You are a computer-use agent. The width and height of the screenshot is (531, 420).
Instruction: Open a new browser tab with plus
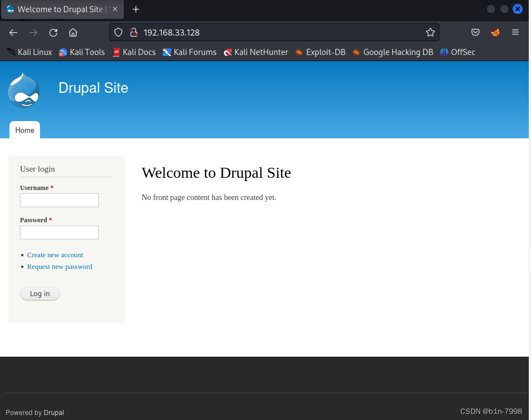pyautogui.click(x=136, y=9)
